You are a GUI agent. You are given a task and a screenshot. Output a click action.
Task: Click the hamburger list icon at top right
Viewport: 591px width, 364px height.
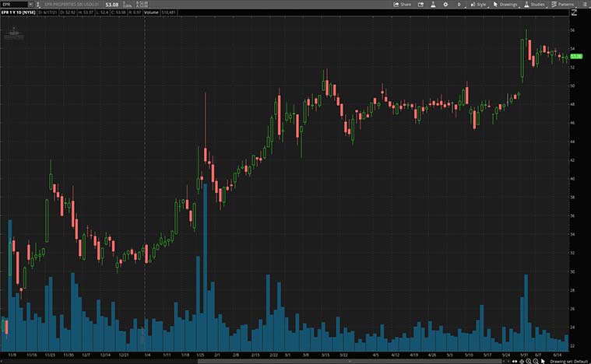click(584, 4)
